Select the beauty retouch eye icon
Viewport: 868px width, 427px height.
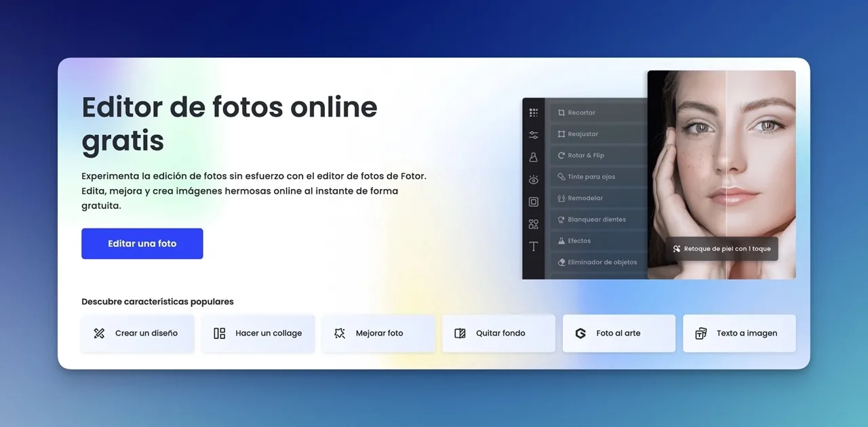coord(534,179)
